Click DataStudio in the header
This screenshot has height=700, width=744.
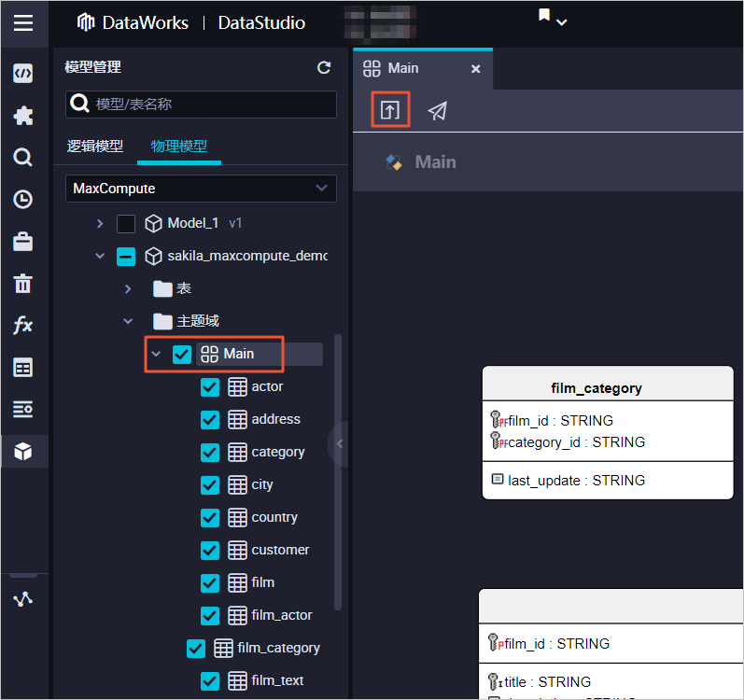261,22
